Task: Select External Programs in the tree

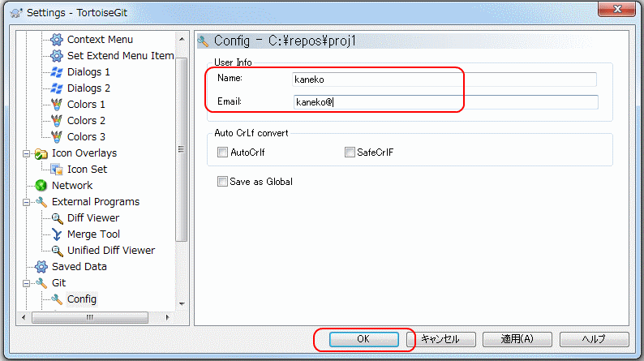Action: pyautogui.click(x=95, y=202)
